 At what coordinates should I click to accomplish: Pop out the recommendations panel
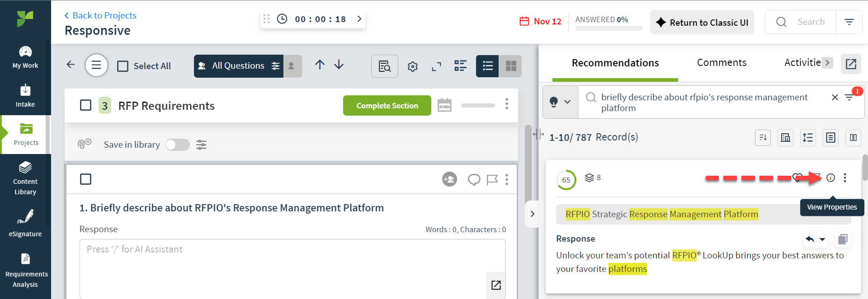coord(851,64)
